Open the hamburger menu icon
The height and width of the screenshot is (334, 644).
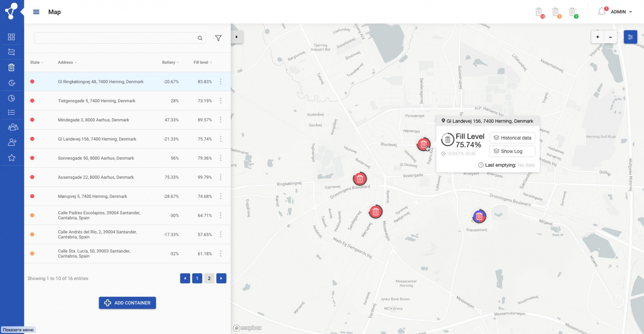pyautogui.click(x=36, y=12)
